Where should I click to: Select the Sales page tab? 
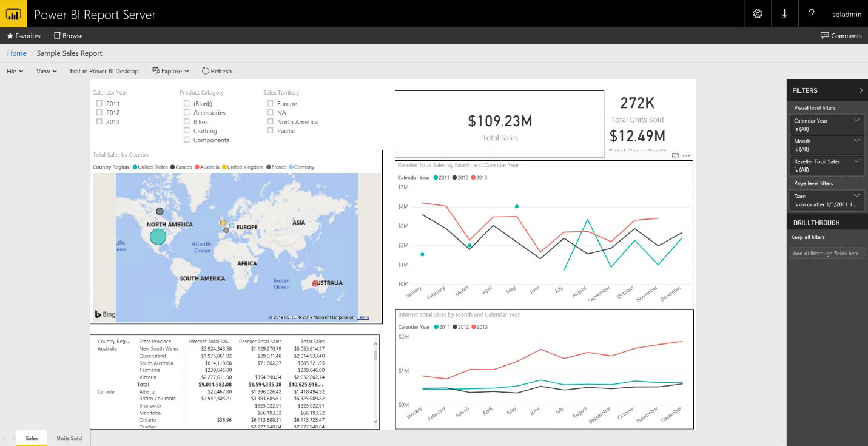tap(32, 438)
